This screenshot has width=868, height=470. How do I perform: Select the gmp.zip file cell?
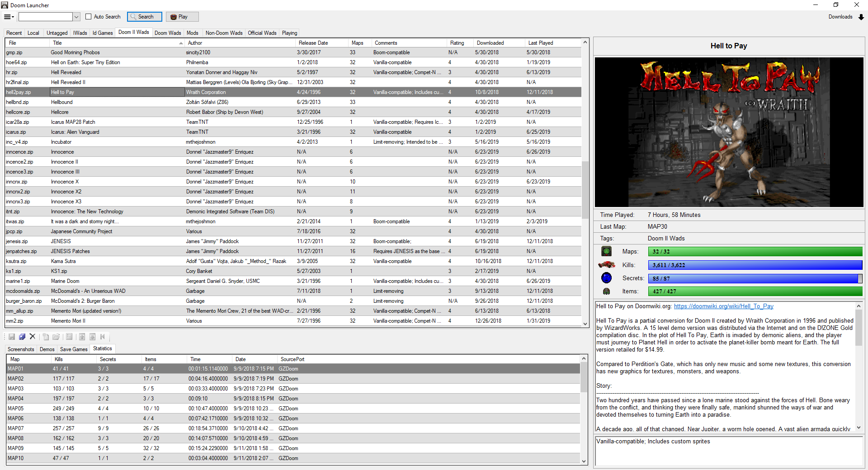27,52
